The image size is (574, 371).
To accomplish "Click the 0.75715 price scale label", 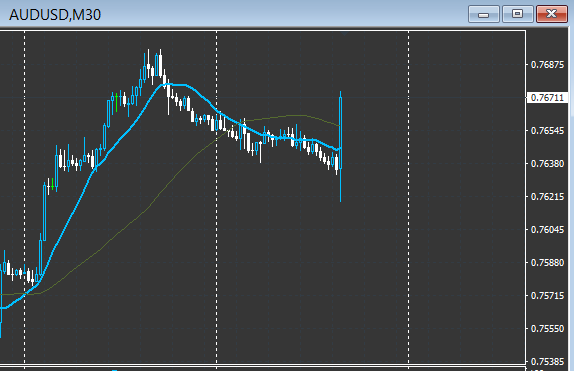I will [547, 296].
